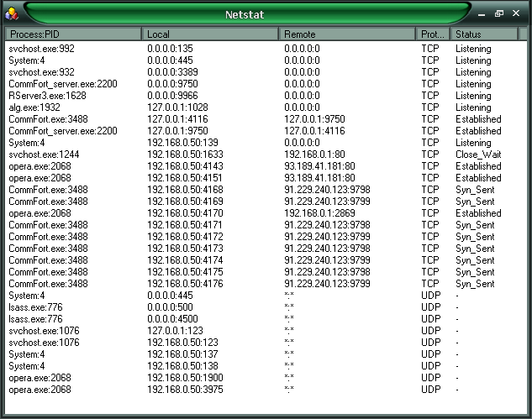Click remote address 192.168.0.1:2869

pyautogui.click(x=320, y=213)
